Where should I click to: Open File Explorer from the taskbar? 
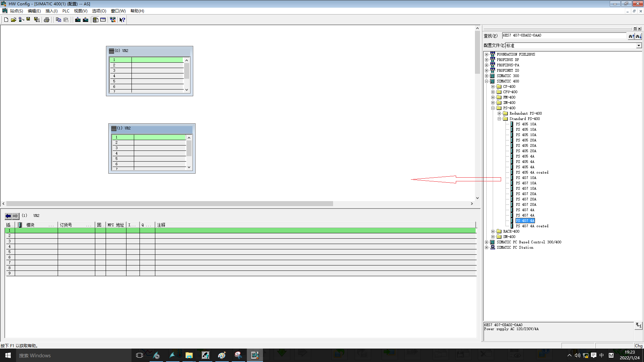tap(189, 355)
